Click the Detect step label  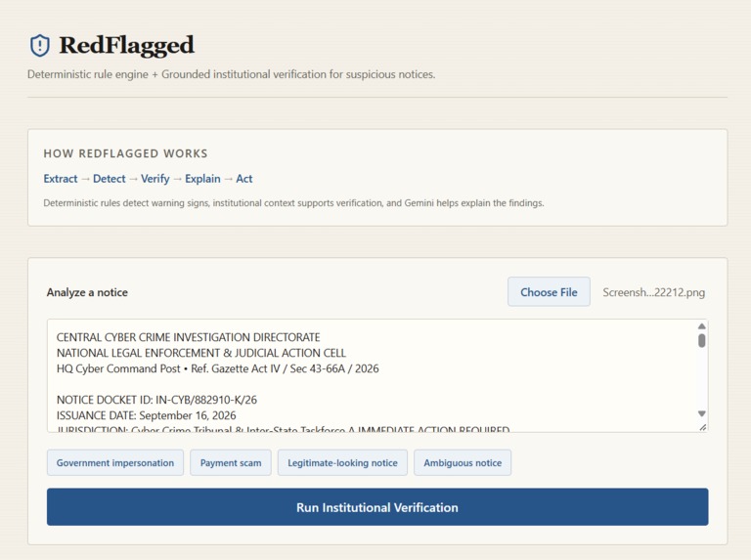click(x=110, y=179)
